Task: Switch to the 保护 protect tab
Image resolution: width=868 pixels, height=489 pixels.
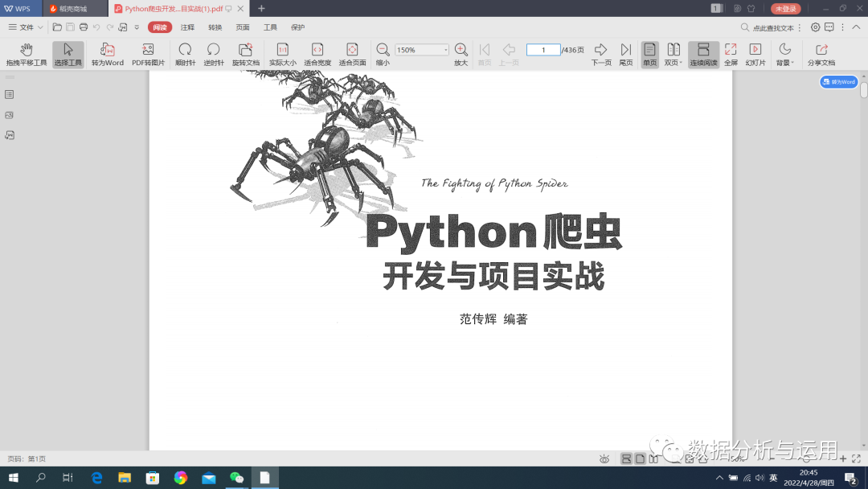Action: tap(298, 27)
